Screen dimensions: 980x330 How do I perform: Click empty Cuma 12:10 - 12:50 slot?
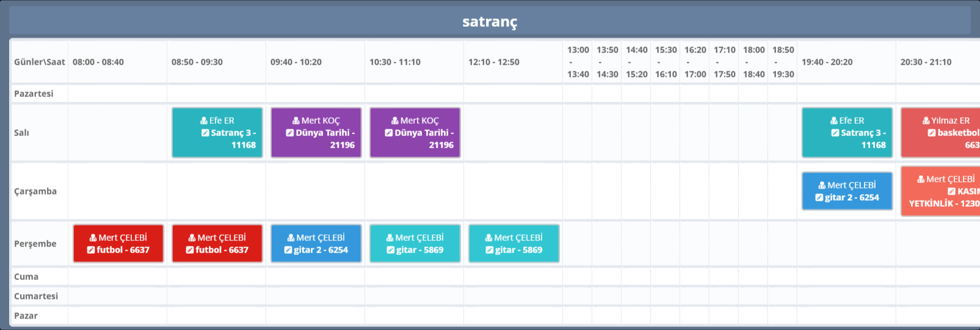(x=512, y=276)
